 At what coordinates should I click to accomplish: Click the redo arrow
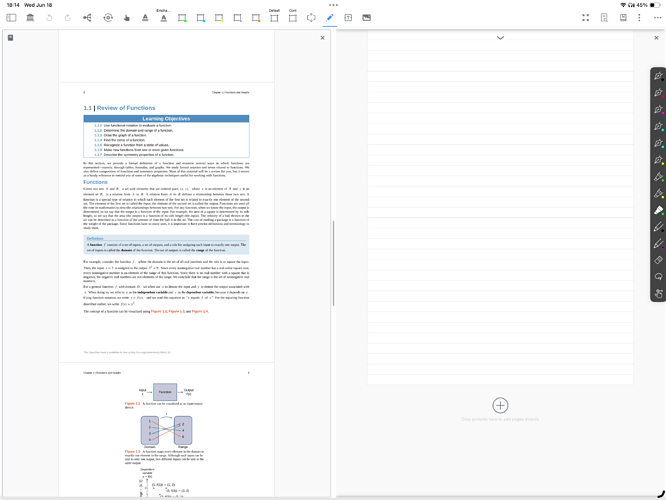68,18
